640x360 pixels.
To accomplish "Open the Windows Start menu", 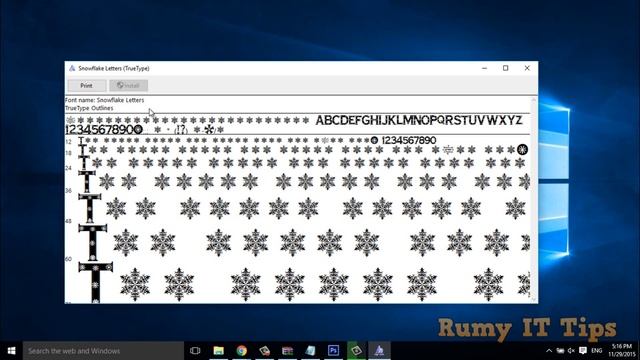I will [x=11, y=351].
